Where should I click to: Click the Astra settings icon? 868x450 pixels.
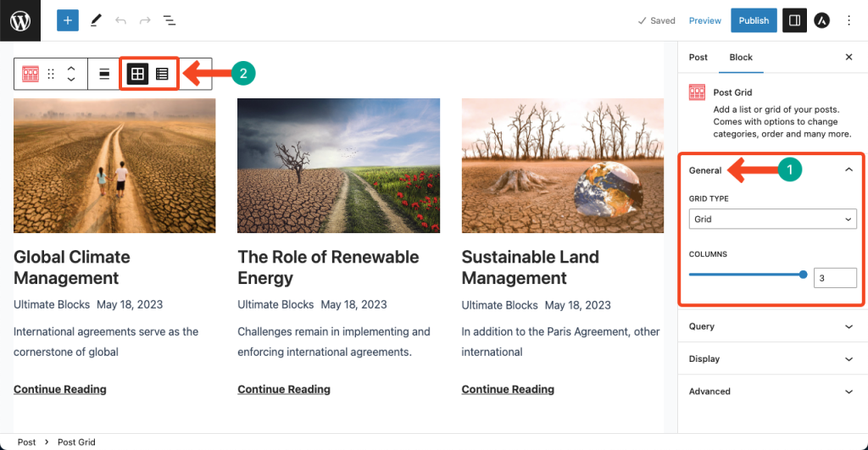click(821, 20)
